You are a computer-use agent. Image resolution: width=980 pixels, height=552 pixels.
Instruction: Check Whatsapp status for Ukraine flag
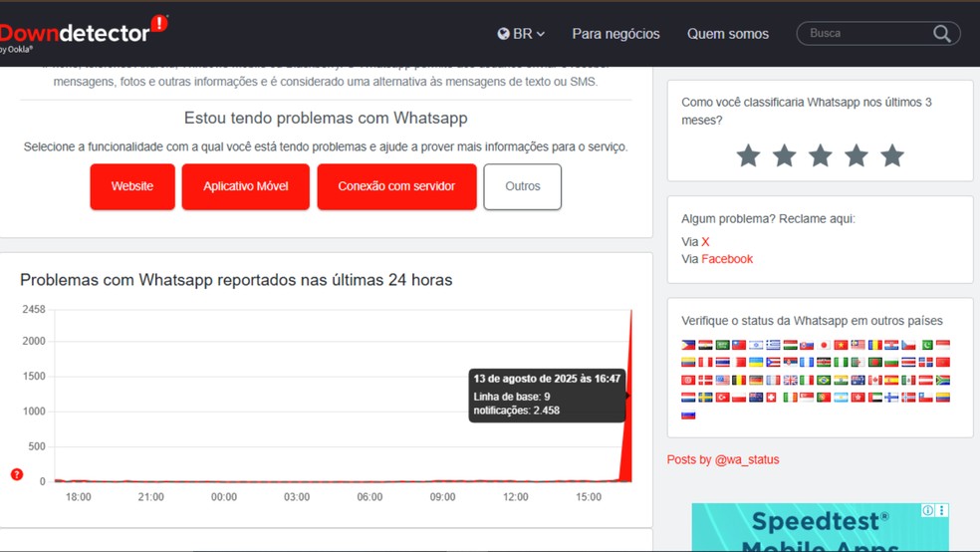756,362
